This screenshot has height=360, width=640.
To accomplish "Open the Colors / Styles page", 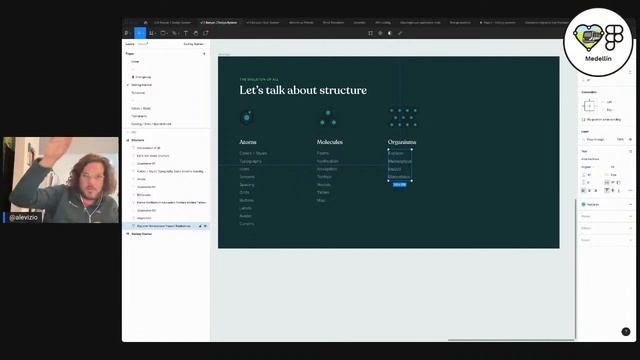I will click(141, 109).
